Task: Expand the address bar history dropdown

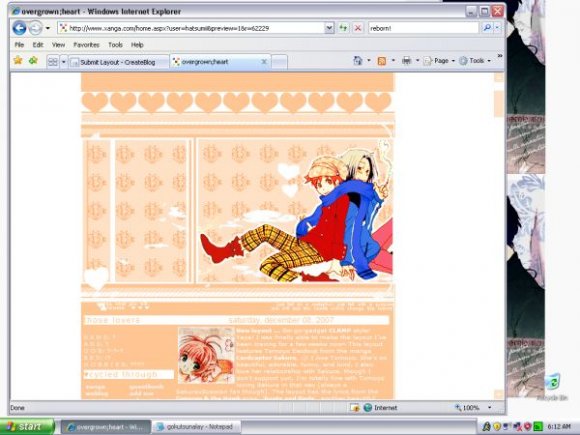Action: (x=329, y=28)
